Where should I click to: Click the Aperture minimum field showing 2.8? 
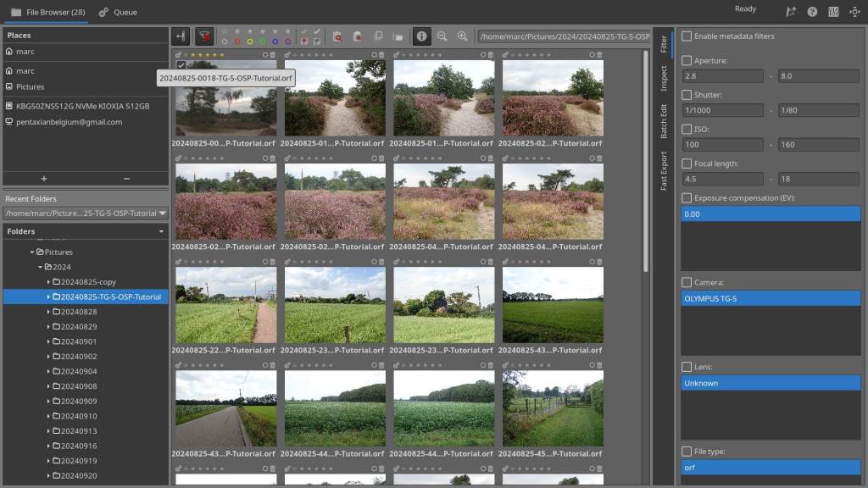coord(722,75)
